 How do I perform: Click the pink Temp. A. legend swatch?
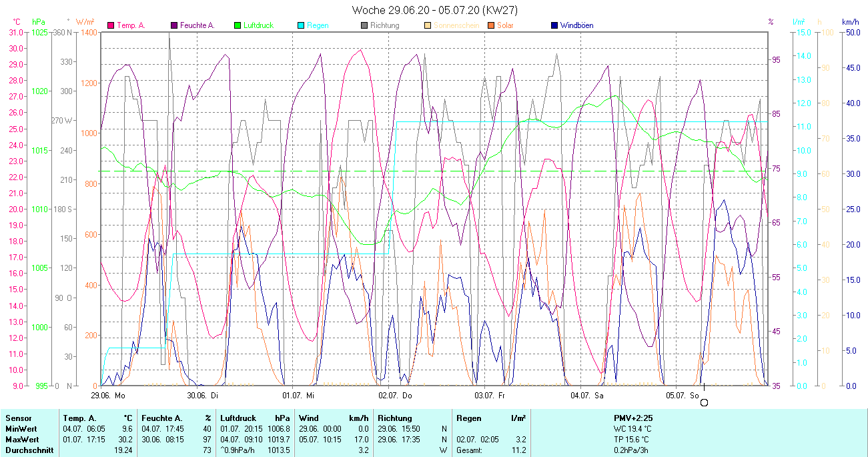click(111, 25)
